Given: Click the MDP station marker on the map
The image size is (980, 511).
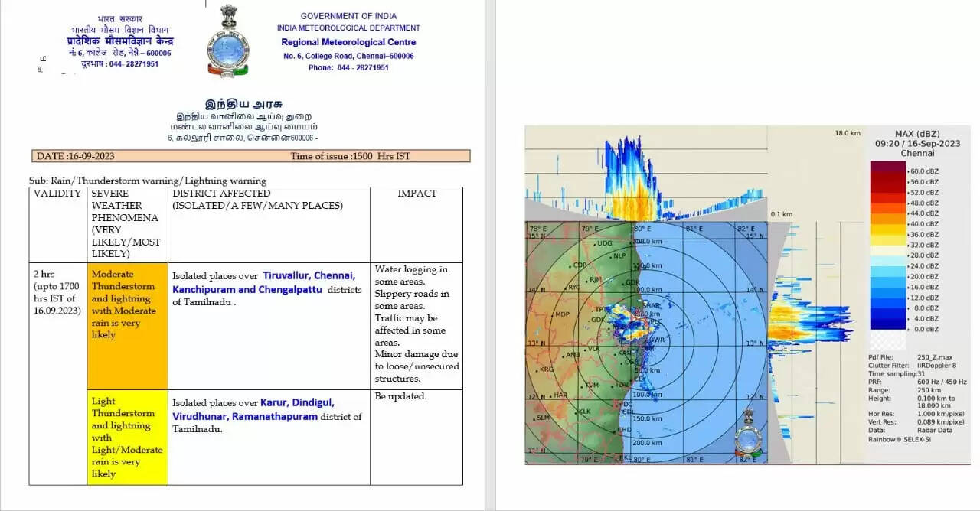Looking at the screenshot, I should (x=563, y=314).
